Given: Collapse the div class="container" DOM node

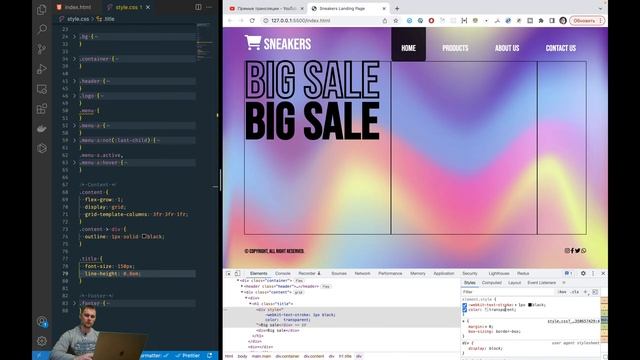Looking at the screenshot, I should click(238, 281).
